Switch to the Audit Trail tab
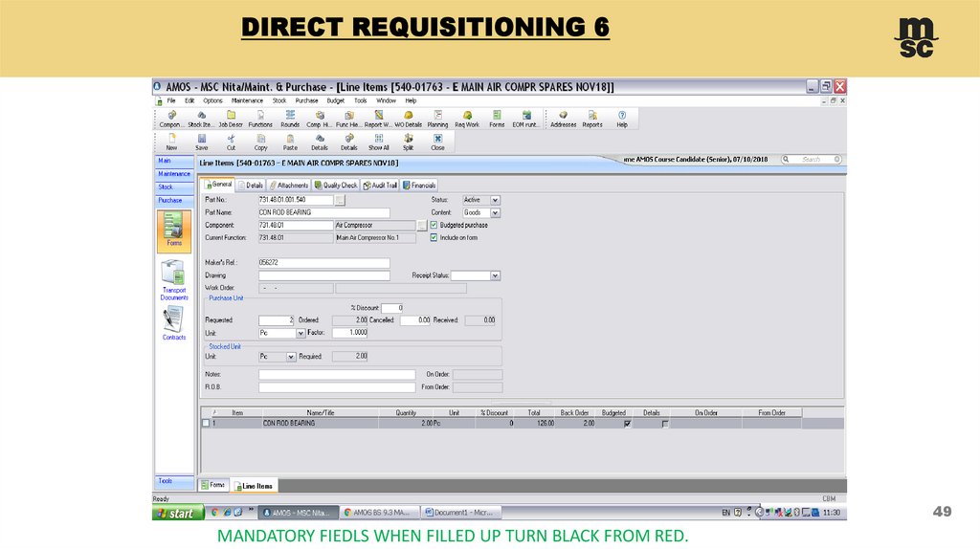980x549 pixels. [x=380, y=185]
